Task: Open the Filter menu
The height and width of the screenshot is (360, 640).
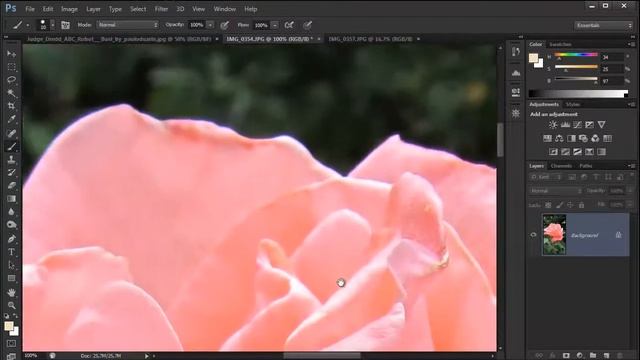Action: [x=161, y=9]
